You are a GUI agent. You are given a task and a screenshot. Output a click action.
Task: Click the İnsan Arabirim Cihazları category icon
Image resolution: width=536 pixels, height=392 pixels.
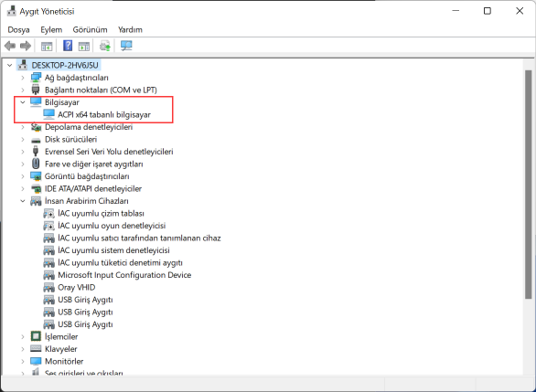point(36,201)
